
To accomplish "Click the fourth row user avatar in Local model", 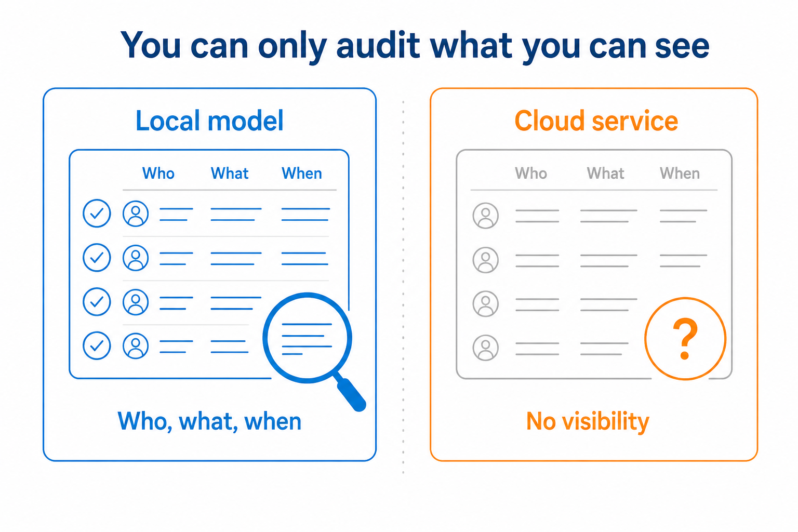I will (136, 346).
